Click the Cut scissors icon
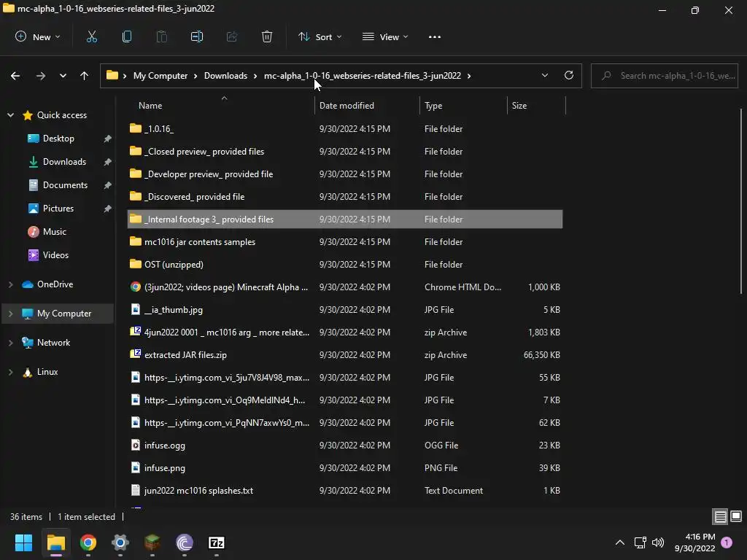 tap(91, 36)
